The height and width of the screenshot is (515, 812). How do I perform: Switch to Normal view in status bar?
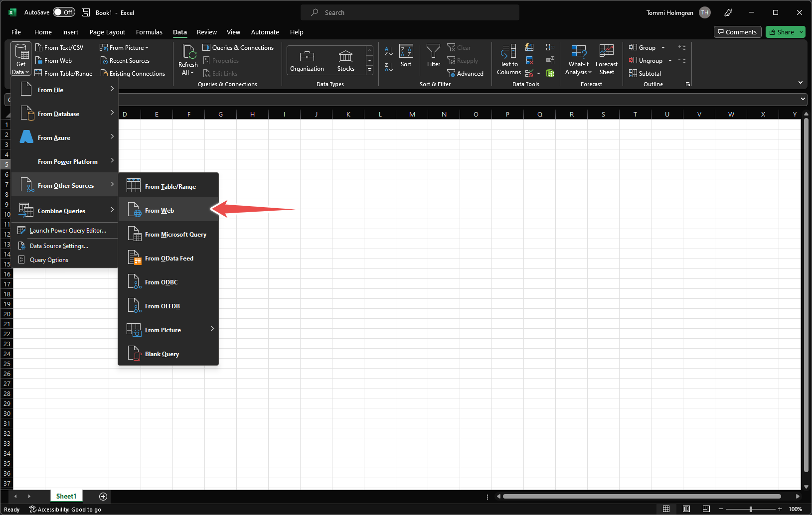(x=666, y=509)
